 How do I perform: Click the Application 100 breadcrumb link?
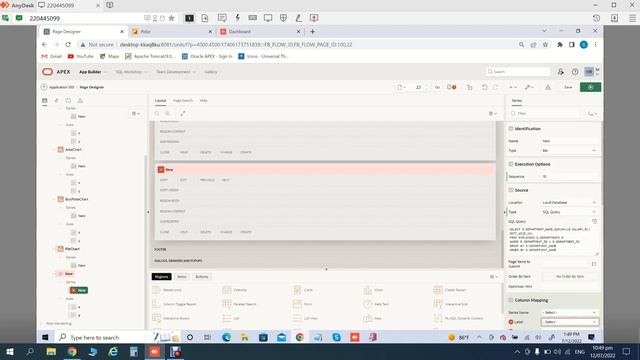point(62,87)
